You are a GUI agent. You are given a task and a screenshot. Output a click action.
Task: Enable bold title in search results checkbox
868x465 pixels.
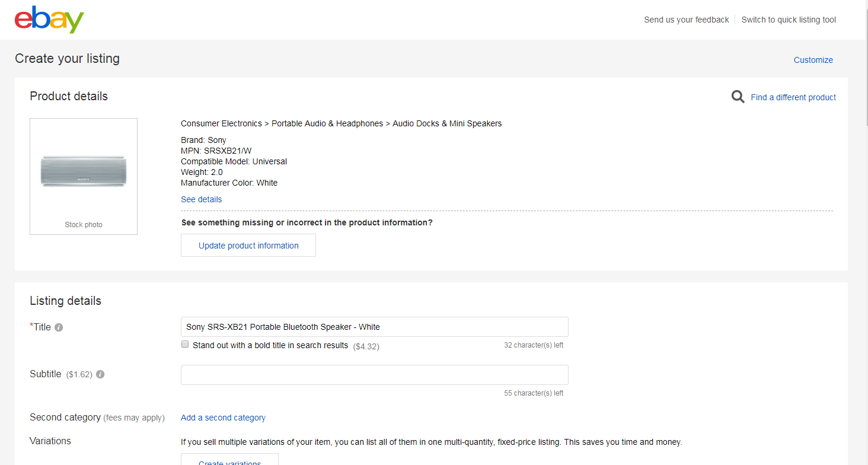[185, 344]
